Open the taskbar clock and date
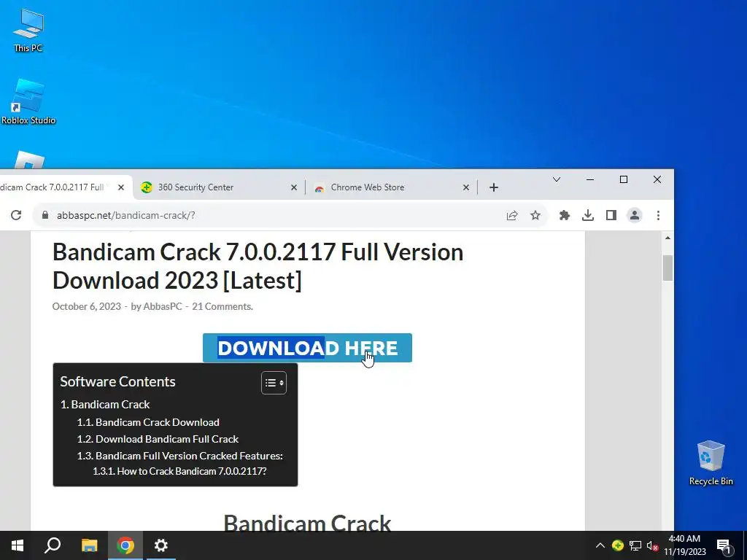 684,545
